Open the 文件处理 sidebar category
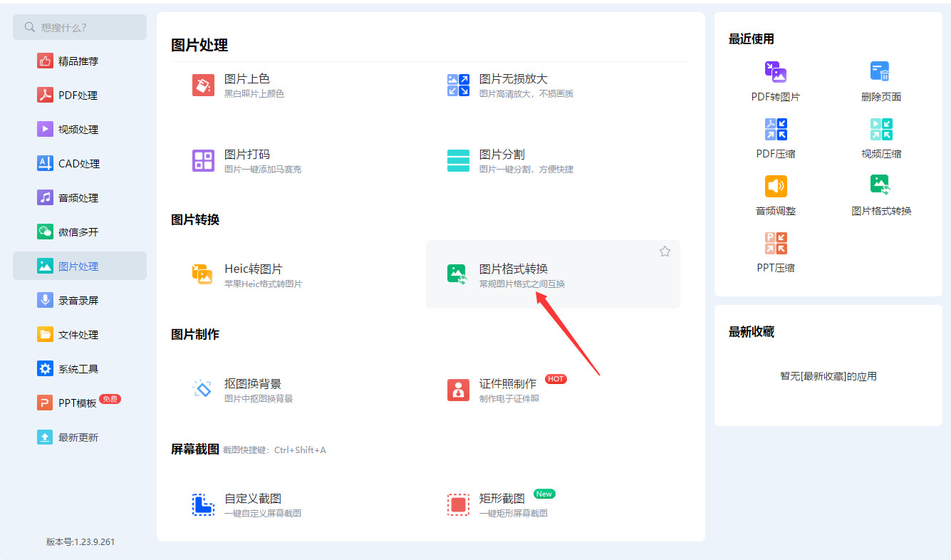Image resolution: width=951 pixels, height=560 pixels. 80,335
